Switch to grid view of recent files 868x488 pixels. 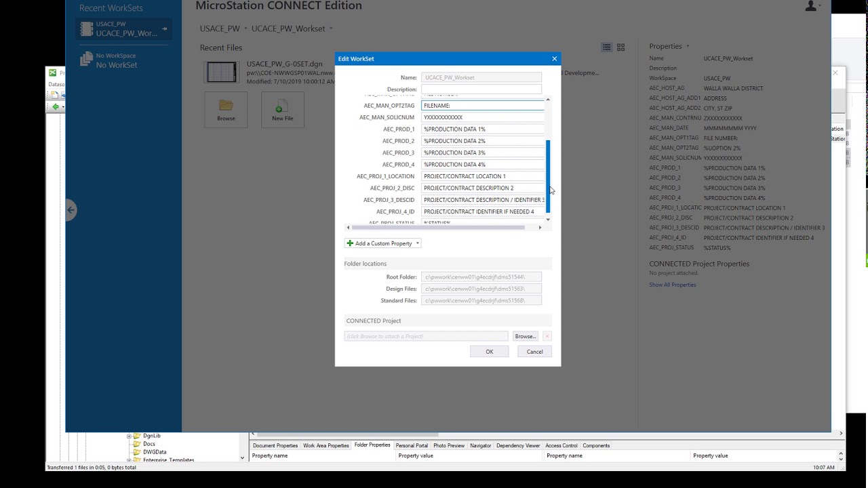tap(620, 47)
